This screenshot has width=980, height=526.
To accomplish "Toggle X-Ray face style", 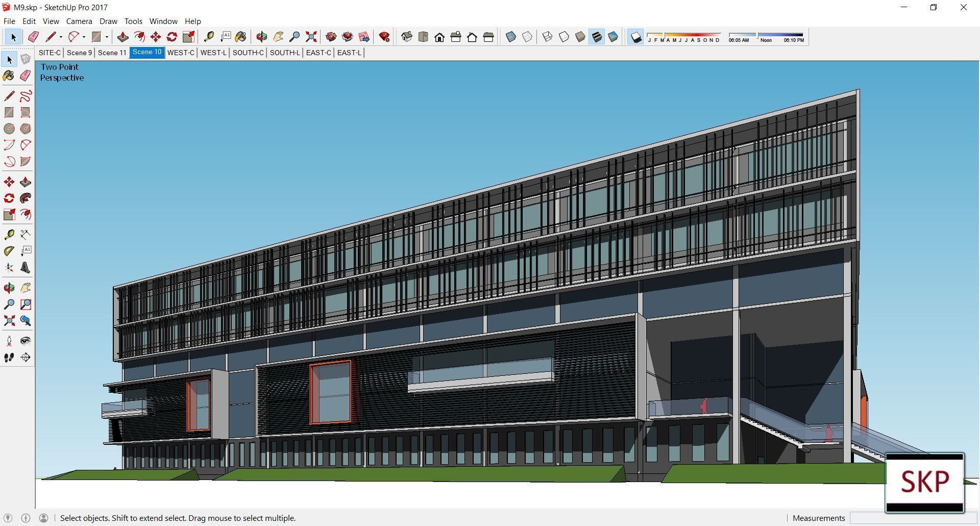I will tap(511, 37).
